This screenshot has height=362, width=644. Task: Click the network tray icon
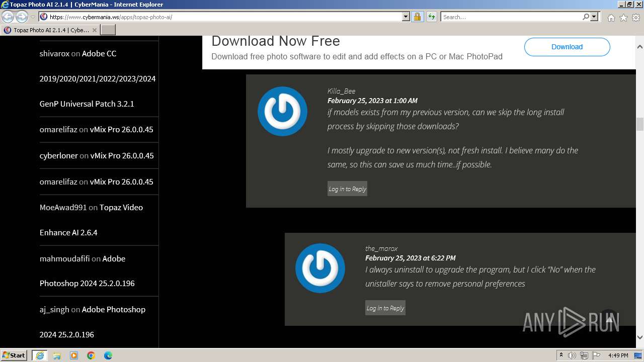coord(584,355)
